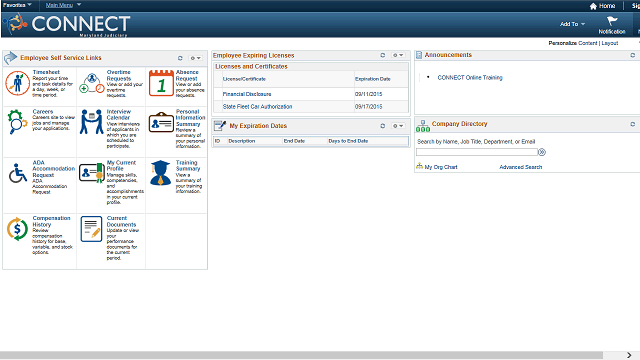Click the Announcements document icon

click(419, 55)
